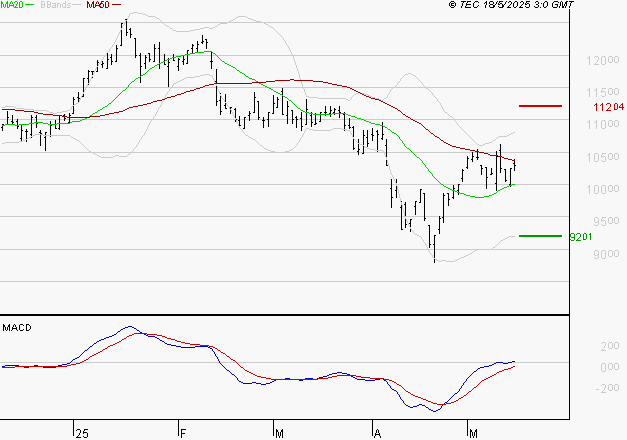Click the 12000 price axis label
Image resolution: width=627 pixels, height=440 pixels.
pyautogui.click(x=603, y=60)
